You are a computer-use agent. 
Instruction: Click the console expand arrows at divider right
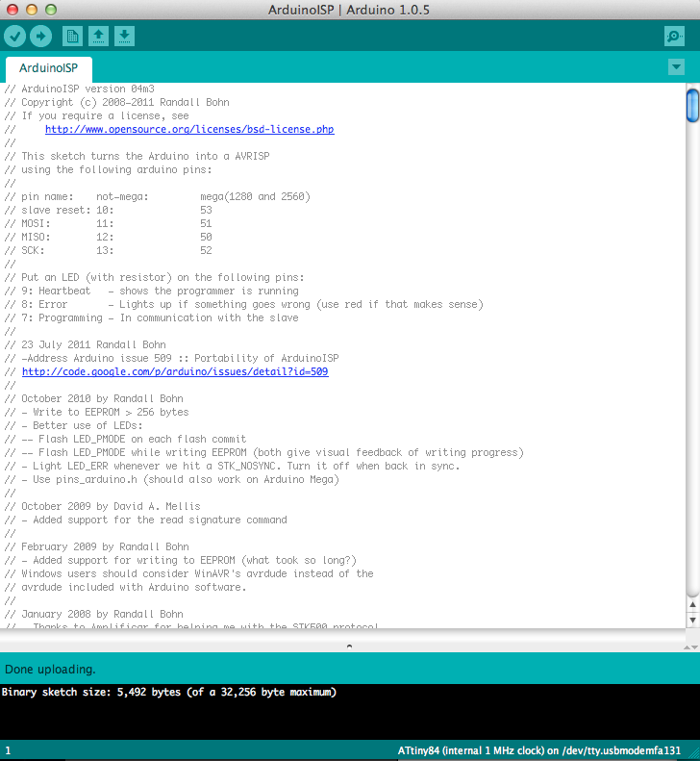pyautogui.click(x=690, y=647)
